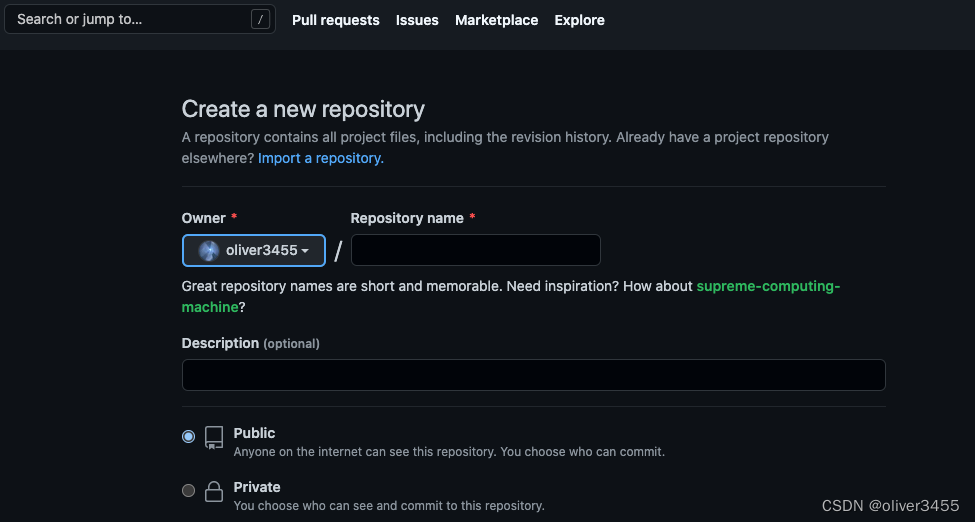The height and width of the screenshot is (522, 975).
Task: Click into the Description text field
Action: pos(533,375)
